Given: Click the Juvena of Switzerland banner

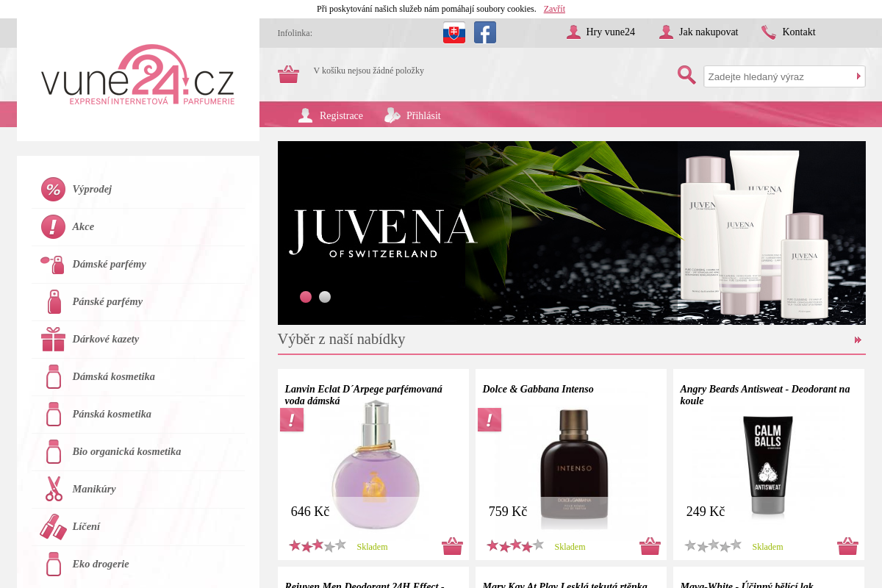Looking at the screenshot, I should pyautogui.click(x=572, y=233).
